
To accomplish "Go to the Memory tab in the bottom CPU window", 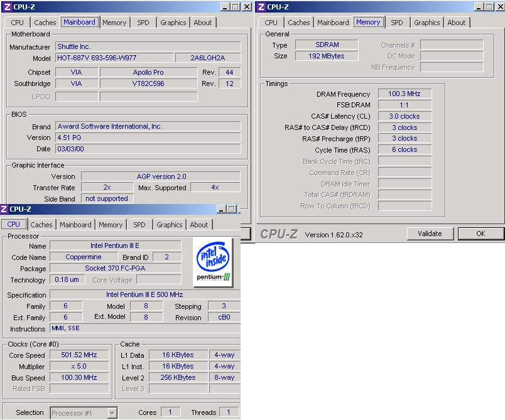I will point(111,225).
